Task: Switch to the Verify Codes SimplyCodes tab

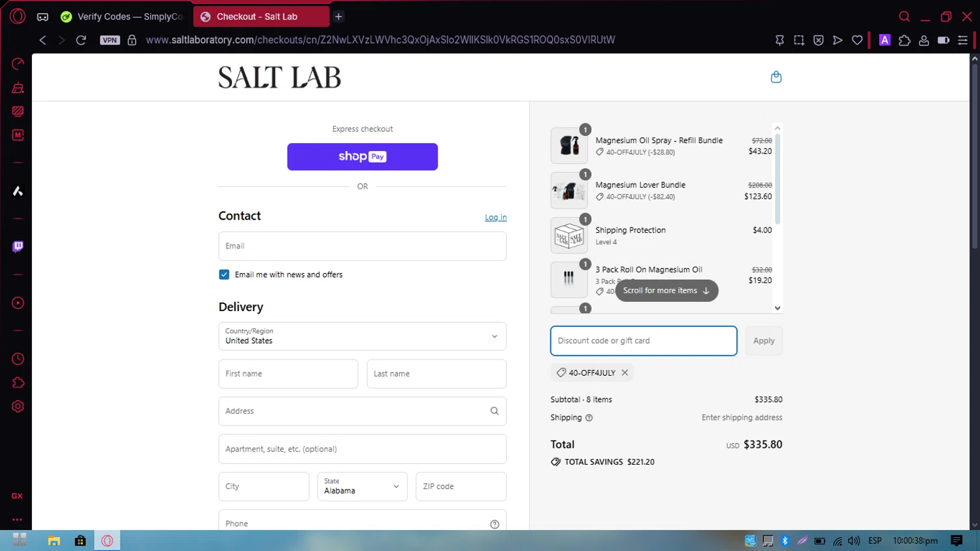Action: (x=122, y=16)
